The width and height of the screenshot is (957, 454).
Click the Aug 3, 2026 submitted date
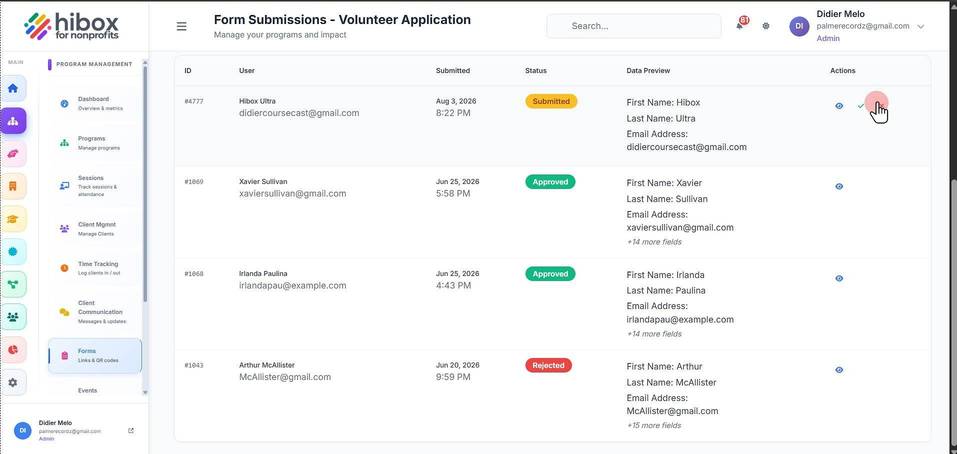(456, 101)
